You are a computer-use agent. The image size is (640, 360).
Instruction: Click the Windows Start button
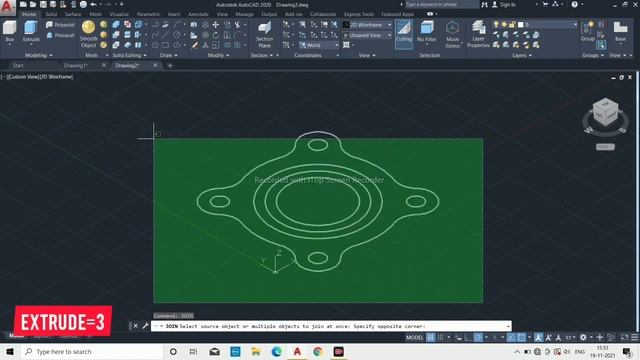click(10, 351)
